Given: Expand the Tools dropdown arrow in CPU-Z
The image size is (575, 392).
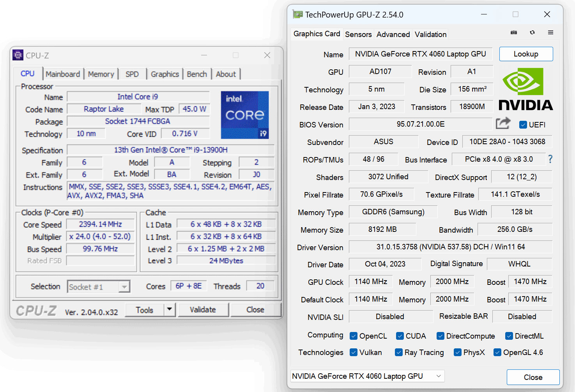Looking at the screenshot, I should point(170,310).
